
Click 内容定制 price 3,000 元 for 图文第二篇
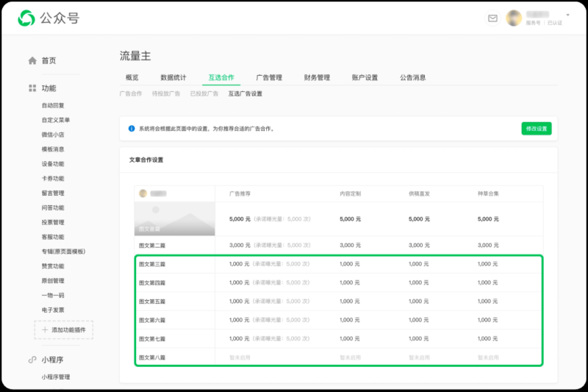pos(351,246)
